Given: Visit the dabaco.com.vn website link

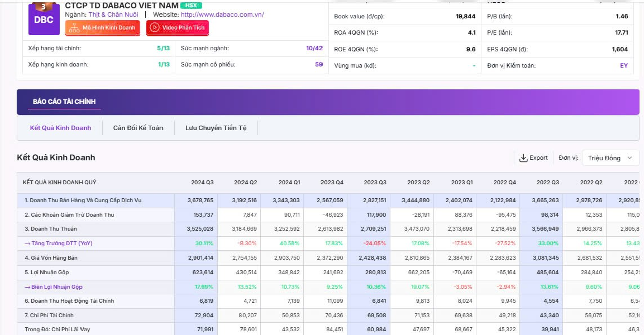Looking at the screenshot, I should [222, 15].
